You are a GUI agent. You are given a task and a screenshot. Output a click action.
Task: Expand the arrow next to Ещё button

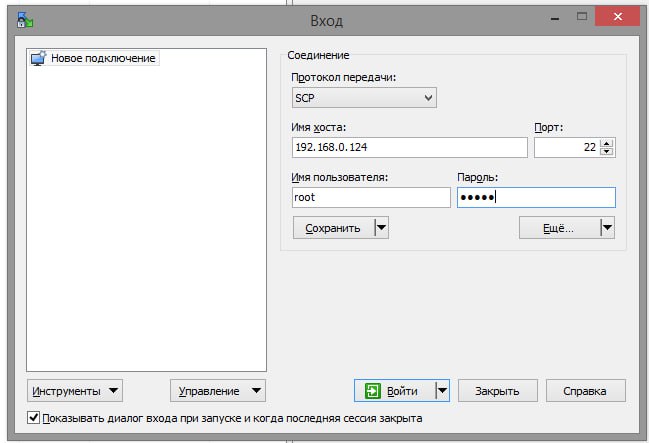(606, 227)
